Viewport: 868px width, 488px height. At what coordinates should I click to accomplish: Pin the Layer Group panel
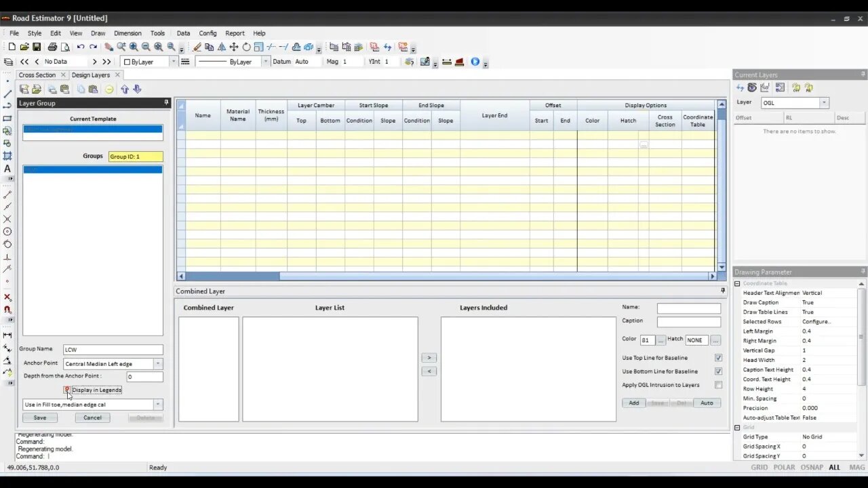point(166,103)
